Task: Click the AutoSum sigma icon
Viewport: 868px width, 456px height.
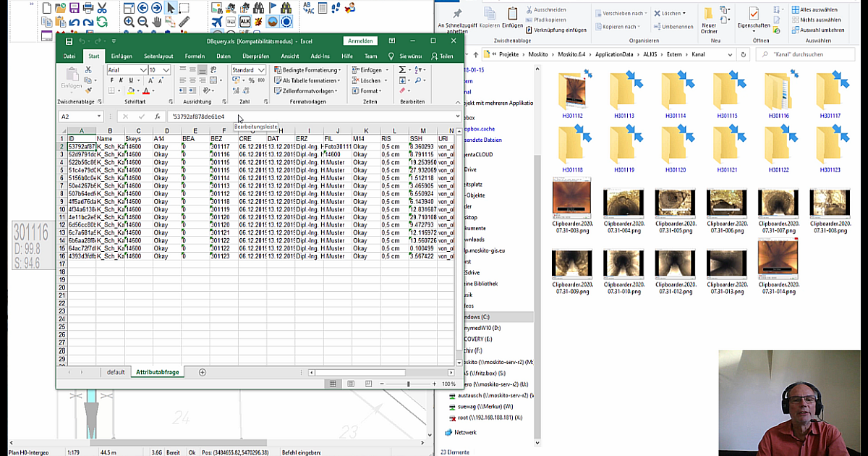Action: 402,70
